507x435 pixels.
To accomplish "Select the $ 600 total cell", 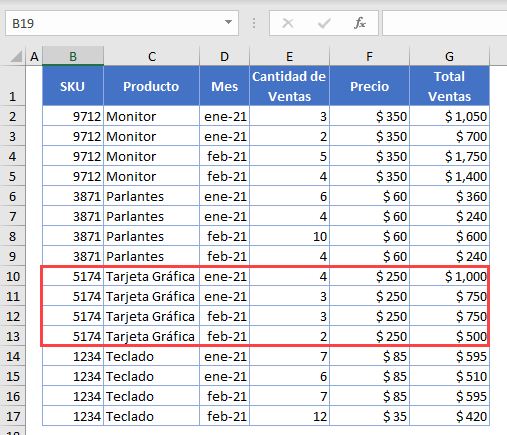I will pos(449,236).
